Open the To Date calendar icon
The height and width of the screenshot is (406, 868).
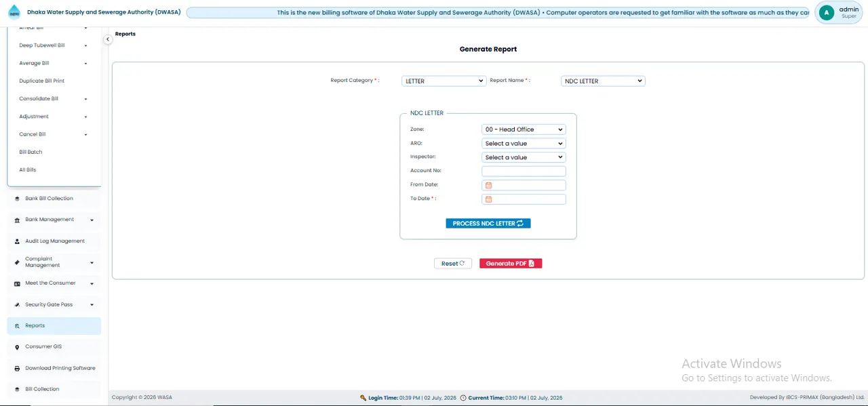click(488, 199)
